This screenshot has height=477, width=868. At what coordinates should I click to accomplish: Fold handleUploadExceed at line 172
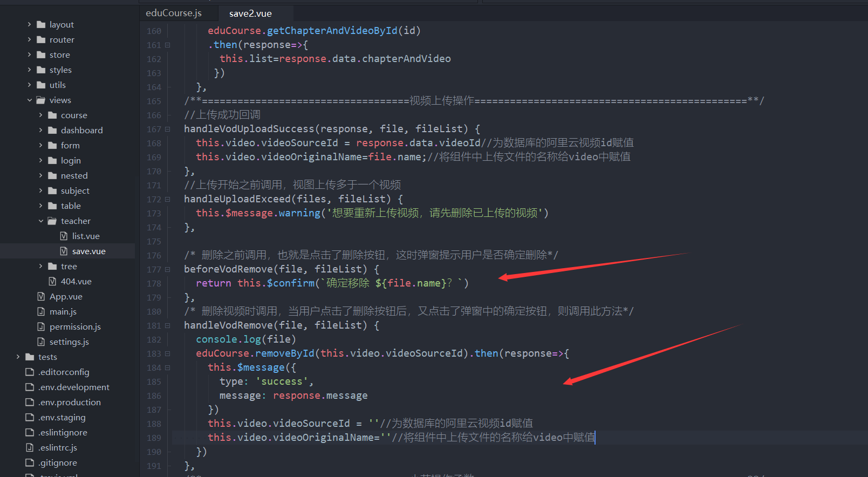(168, 199)
